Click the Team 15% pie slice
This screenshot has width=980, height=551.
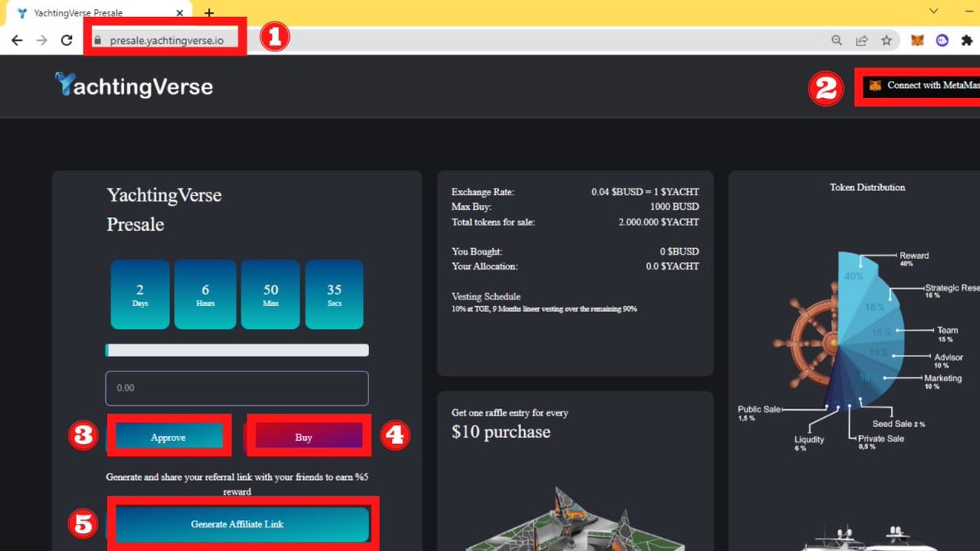(880, 333)
